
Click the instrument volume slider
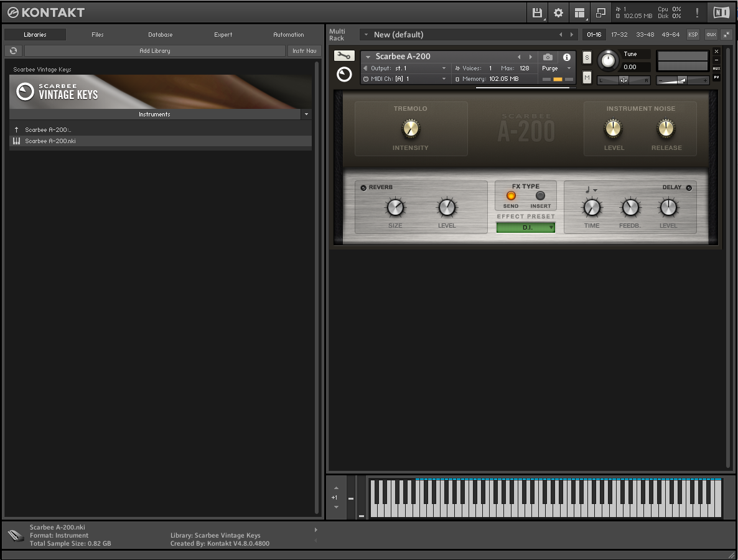[683, 80]
